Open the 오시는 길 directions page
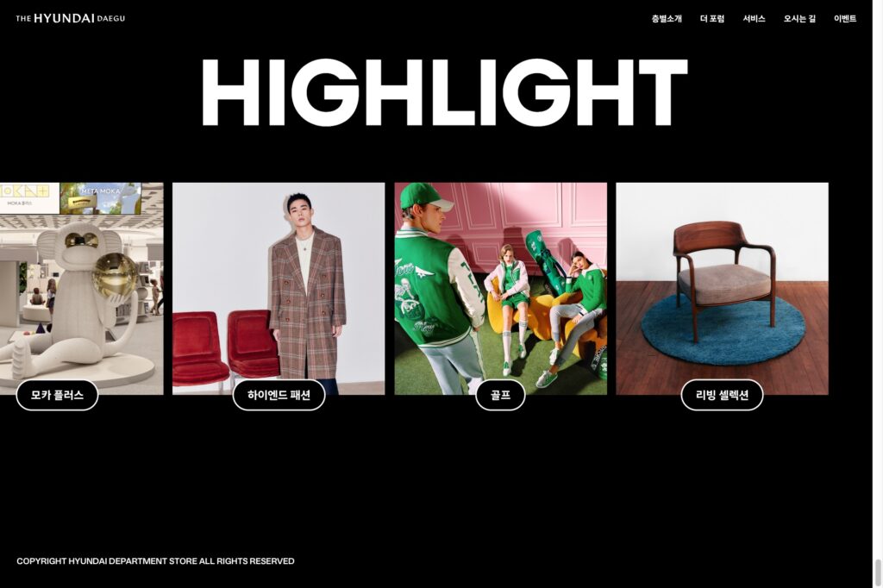Viewport: 883px width, 588px height. [799, 19]
